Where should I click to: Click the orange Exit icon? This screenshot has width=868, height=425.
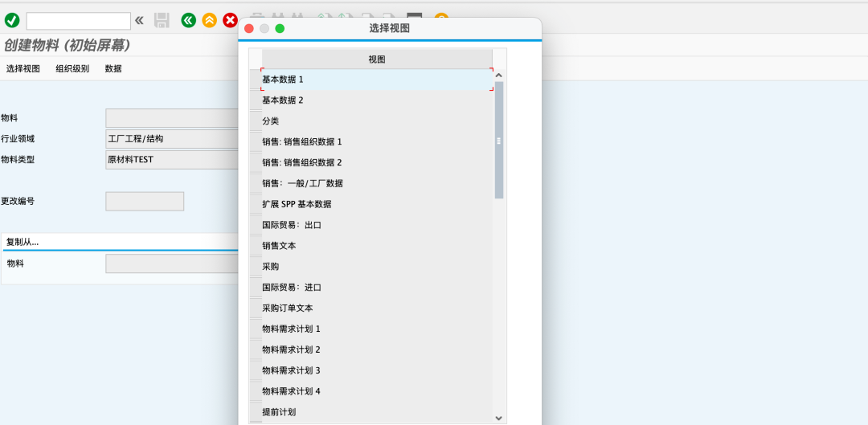[209, 21]
